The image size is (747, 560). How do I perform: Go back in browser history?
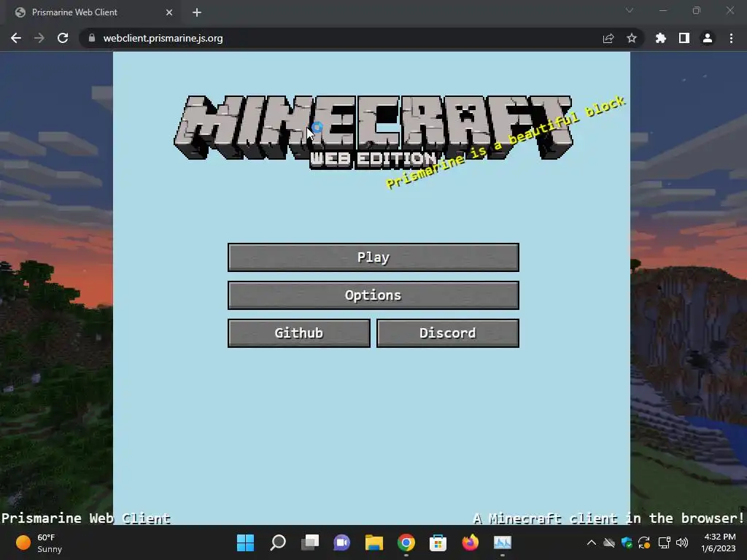(16, 38)
